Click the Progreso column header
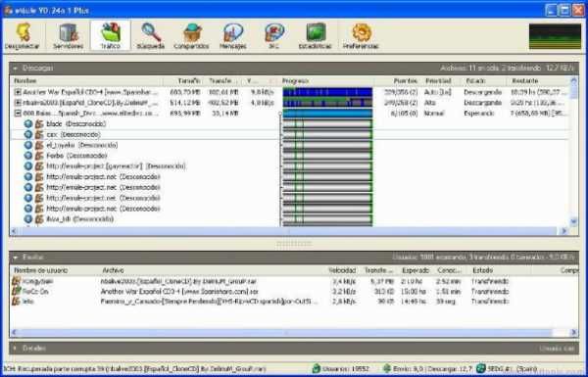 click(327, 81)
